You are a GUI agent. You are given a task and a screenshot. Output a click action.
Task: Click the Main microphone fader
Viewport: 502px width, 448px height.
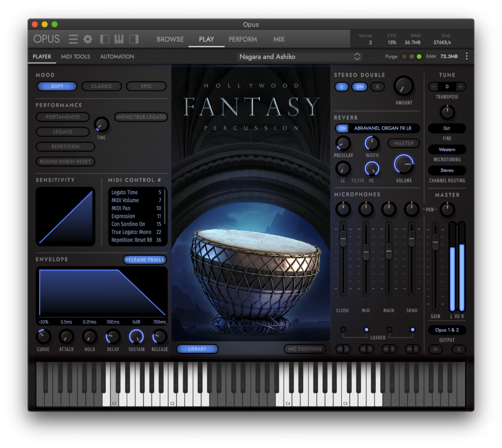coord(389,252)
